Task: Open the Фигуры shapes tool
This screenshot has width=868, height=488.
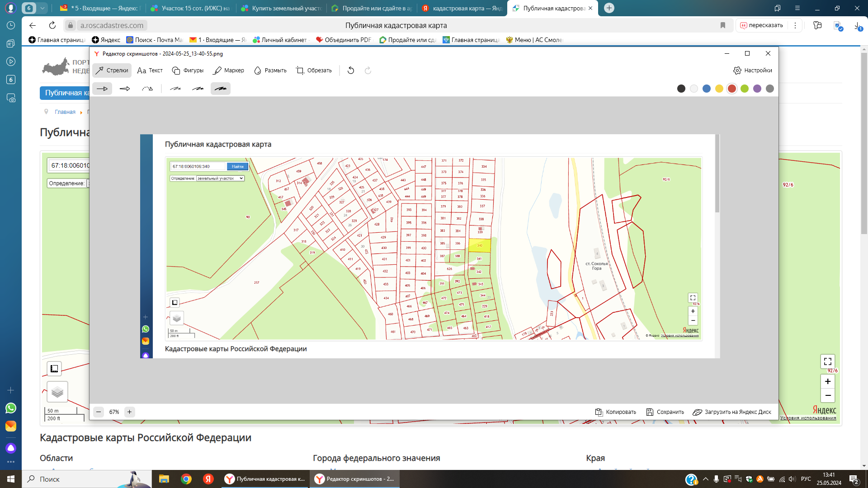Action: point(188,70)
